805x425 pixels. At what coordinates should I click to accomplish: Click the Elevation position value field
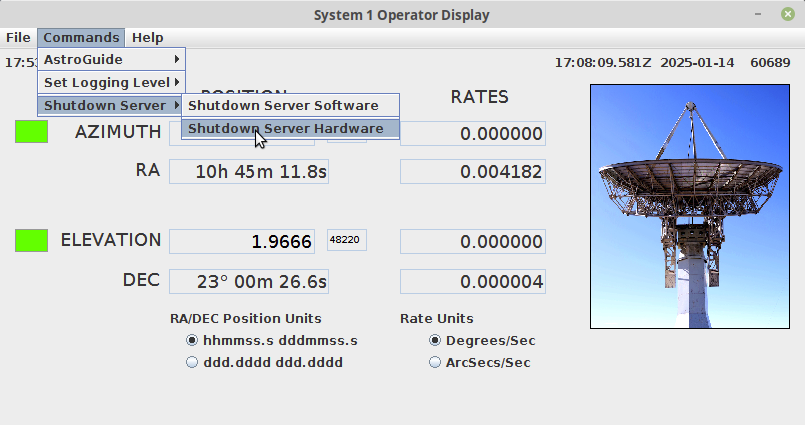click(x=248, y=241)
